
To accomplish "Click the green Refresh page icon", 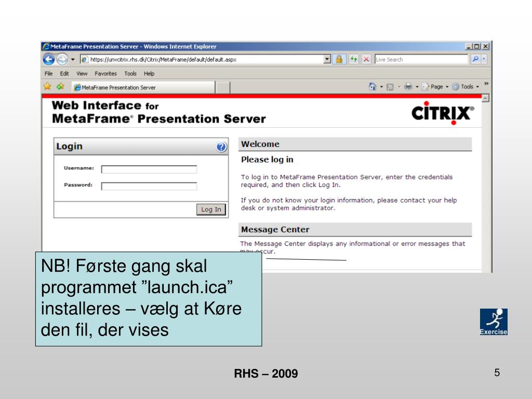I will [353, 59].
